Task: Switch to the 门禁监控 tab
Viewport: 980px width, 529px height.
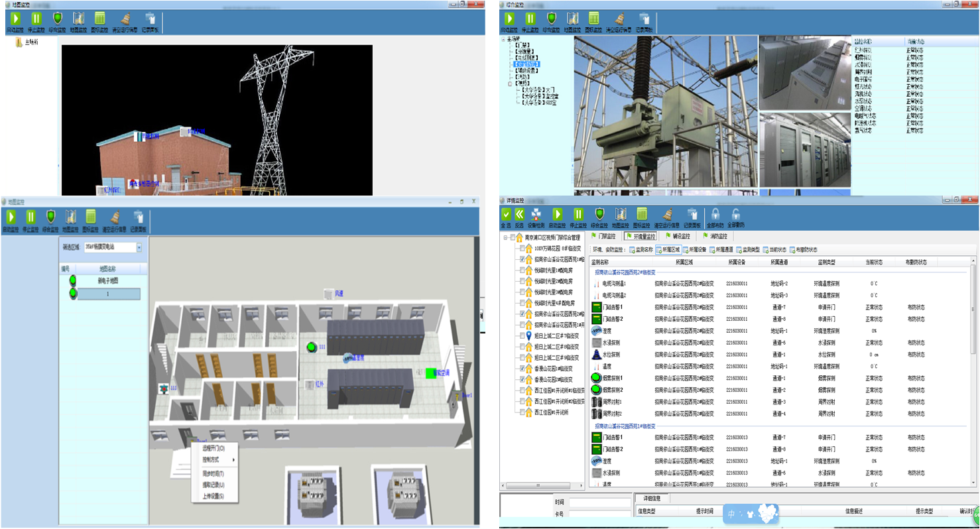Action: click(x=603, y=236)
